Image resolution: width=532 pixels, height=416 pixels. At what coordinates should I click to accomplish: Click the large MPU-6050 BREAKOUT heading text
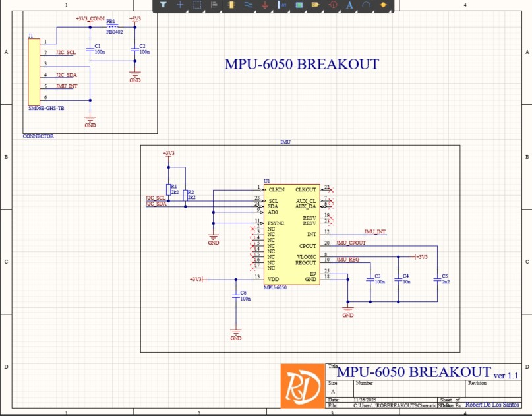(x=302, y=65)
